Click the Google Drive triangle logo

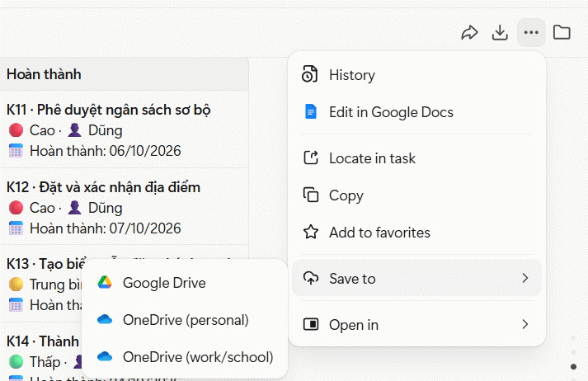click(105, 282)
